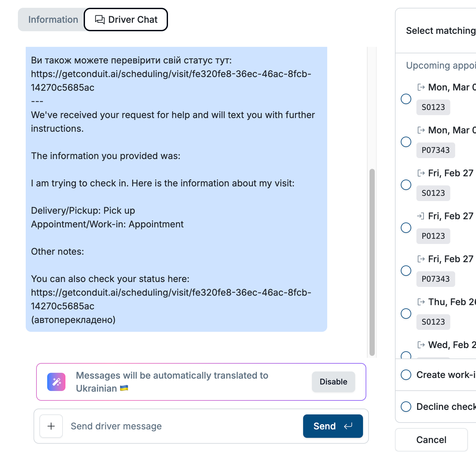
Task: Click 'Ви також можете перевірити' line
Action: click(131, 60)
